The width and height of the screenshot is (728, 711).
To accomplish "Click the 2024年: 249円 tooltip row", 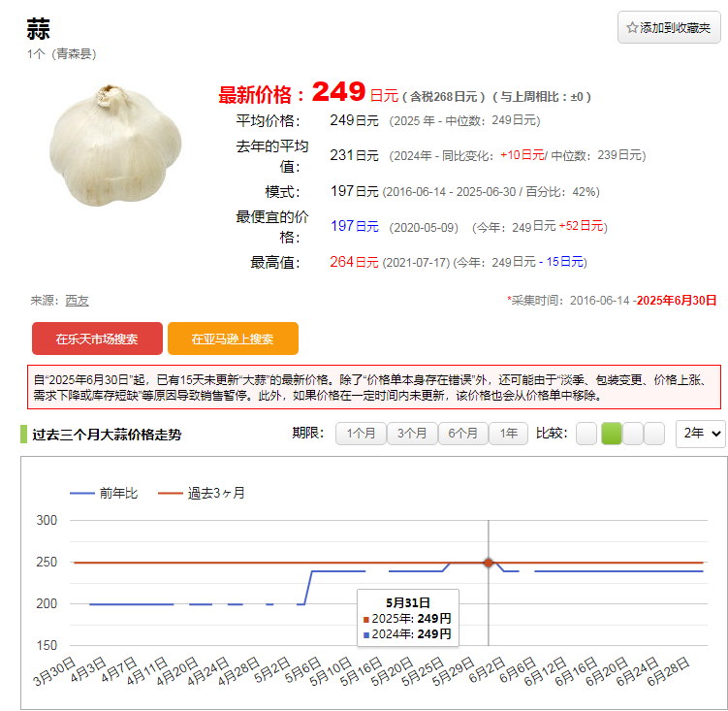I will point(407,633).
